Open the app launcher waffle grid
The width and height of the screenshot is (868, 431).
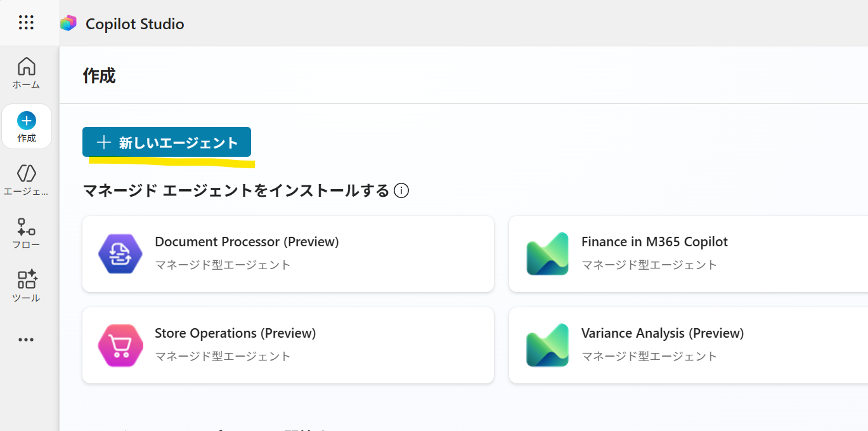coord(26,23)
